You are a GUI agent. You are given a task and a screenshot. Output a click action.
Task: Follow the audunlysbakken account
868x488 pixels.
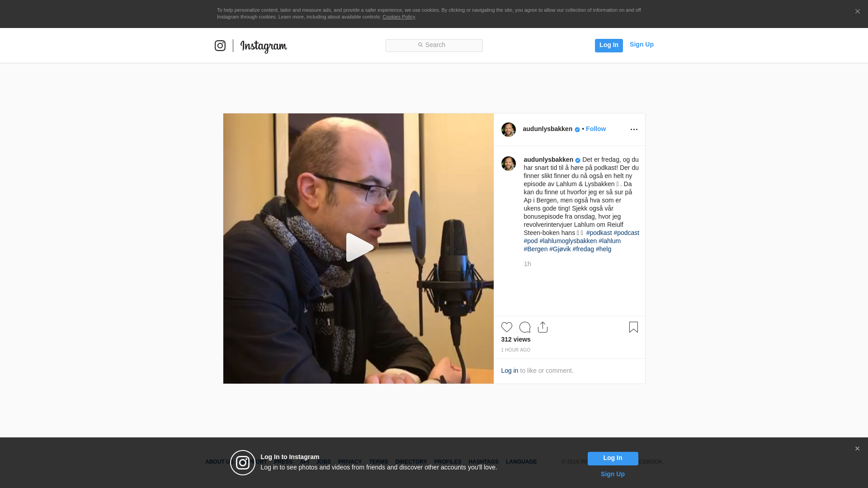[x=595, y=129]
